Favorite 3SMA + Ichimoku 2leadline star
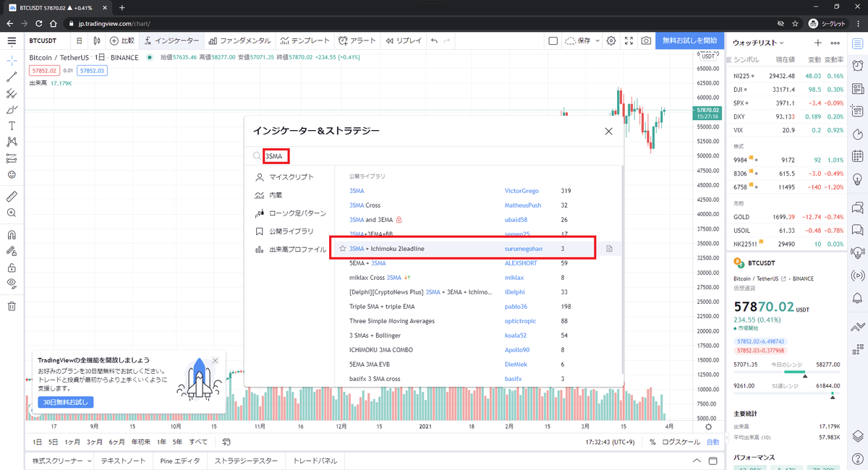The image size is (868, 470). point(342,249)
